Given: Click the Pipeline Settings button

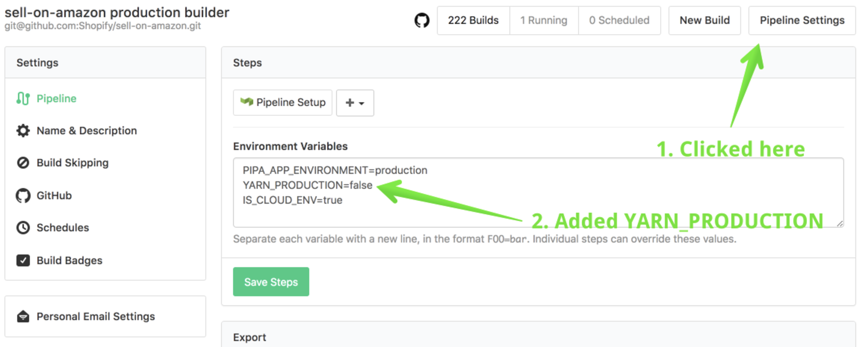Looking at the screenshot, I should click(802, 20).
